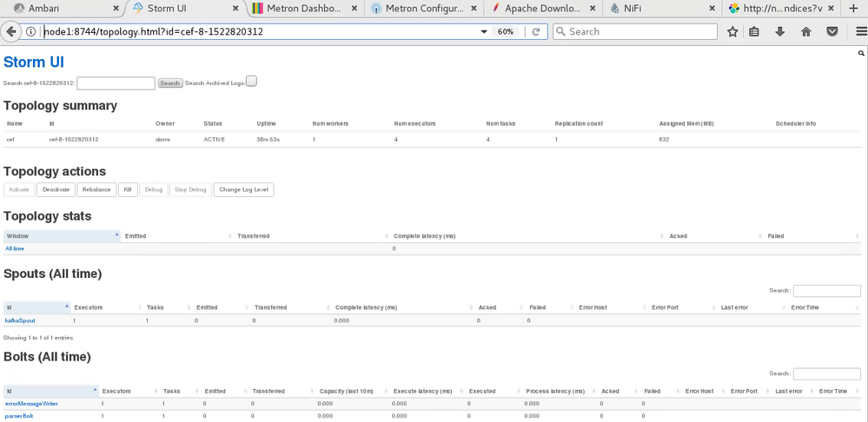This screenshot has width=868, height=422.
Task: Sort Spouts table by Id column
Action: coord(36,307)
